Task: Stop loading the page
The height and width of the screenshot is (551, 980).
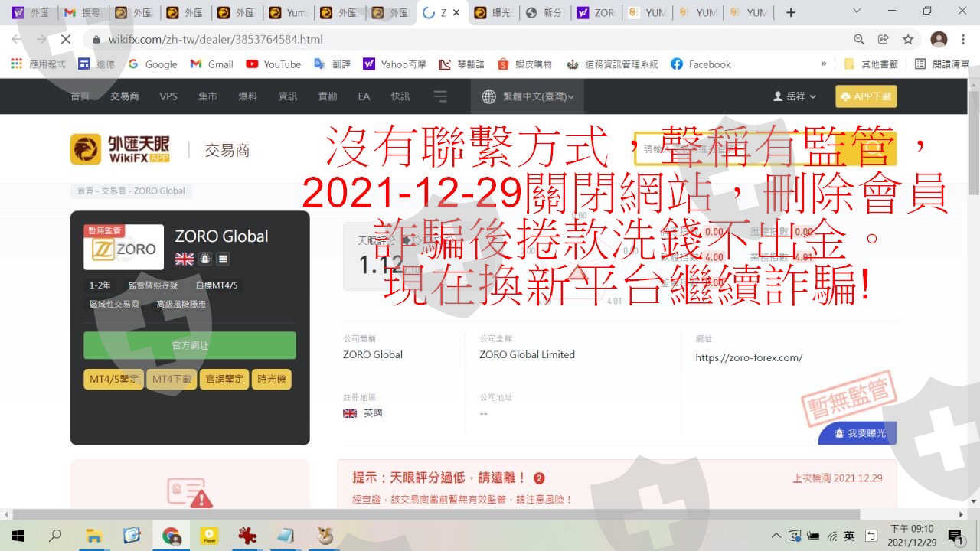Action: 65,39
